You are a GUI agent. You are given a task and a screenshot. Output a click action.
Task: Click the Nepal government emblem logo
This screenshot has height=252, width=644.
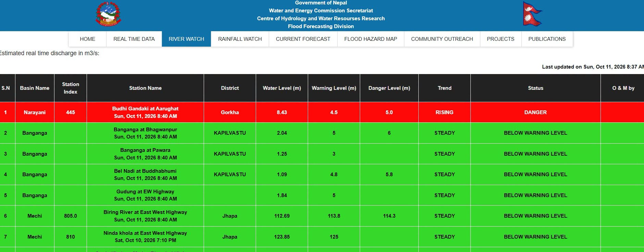point(108,14)
